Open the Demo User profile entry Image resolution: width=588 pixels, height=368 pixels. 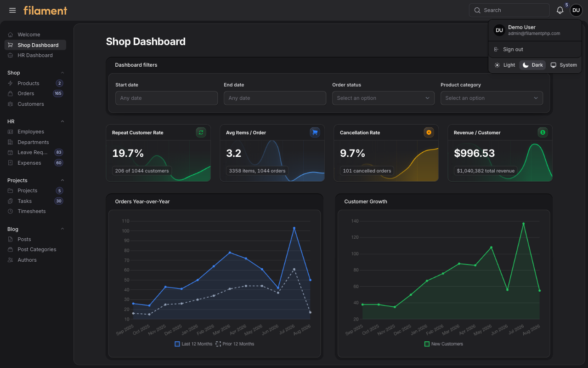[535, 30]
